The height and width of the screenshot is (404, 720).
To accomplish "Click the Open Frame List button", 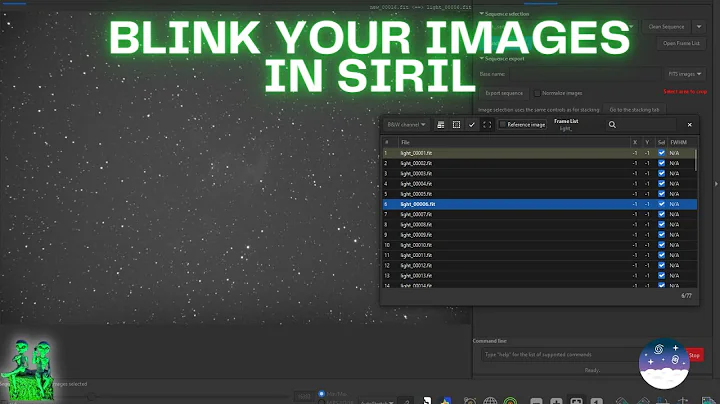I will (x=681, y=43).
